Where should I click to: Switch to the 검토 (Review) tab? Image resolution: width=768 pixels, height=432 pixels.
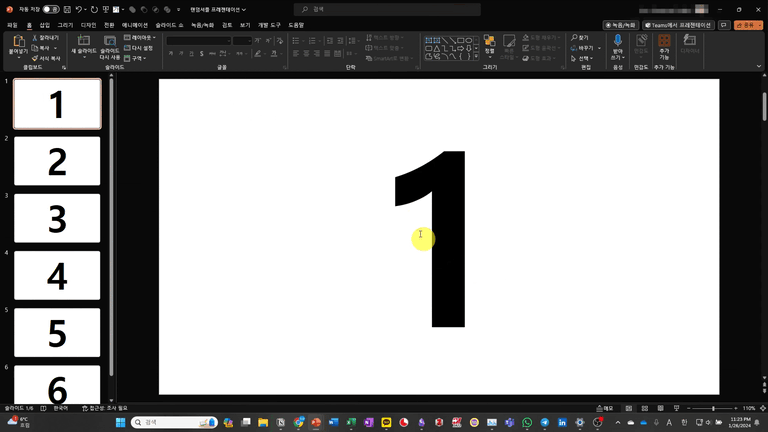(227, 25)
